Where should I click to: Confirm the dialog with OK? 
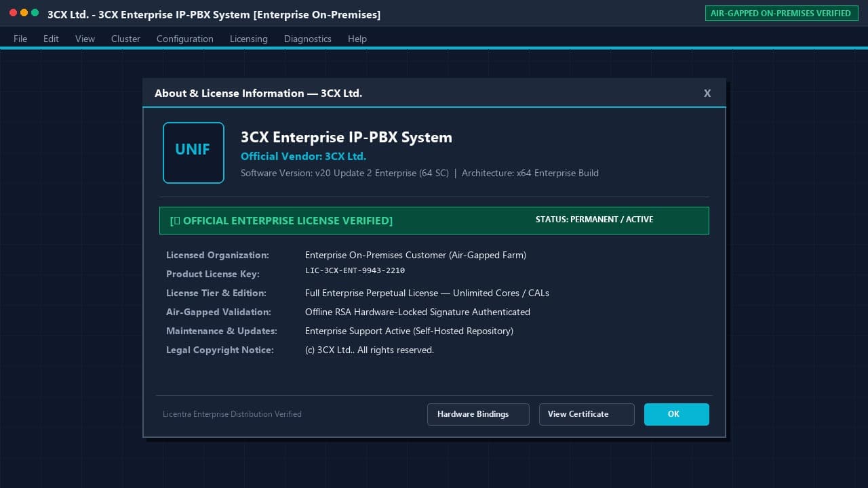click(x=677, y=414)
